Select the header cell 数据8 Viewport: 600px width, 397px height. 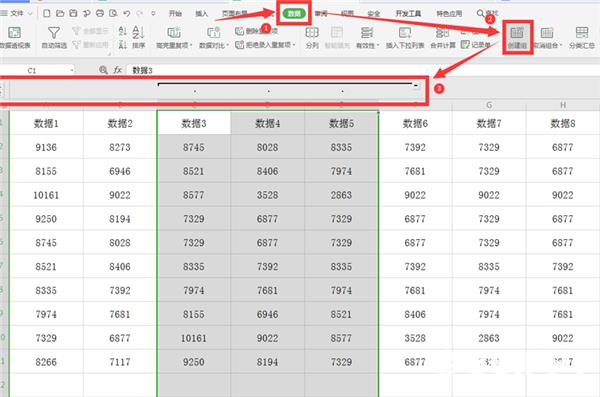click(562, 123)
